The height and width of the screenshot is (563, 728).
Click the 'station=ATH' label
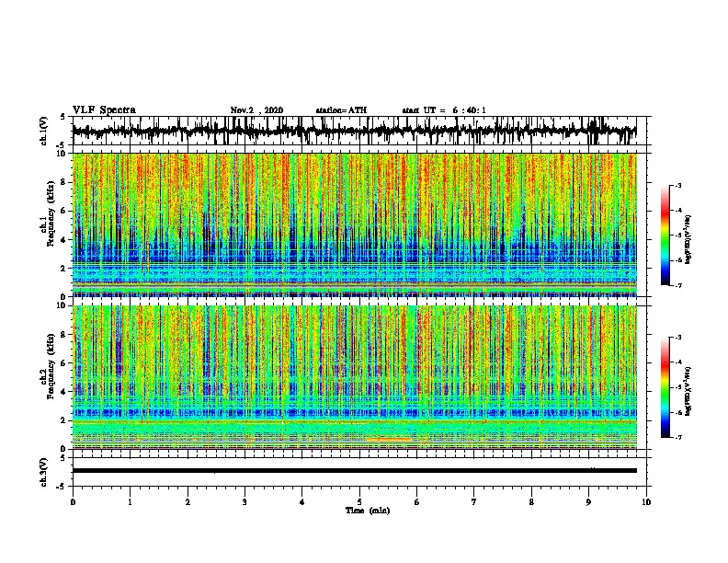(341, 110)
